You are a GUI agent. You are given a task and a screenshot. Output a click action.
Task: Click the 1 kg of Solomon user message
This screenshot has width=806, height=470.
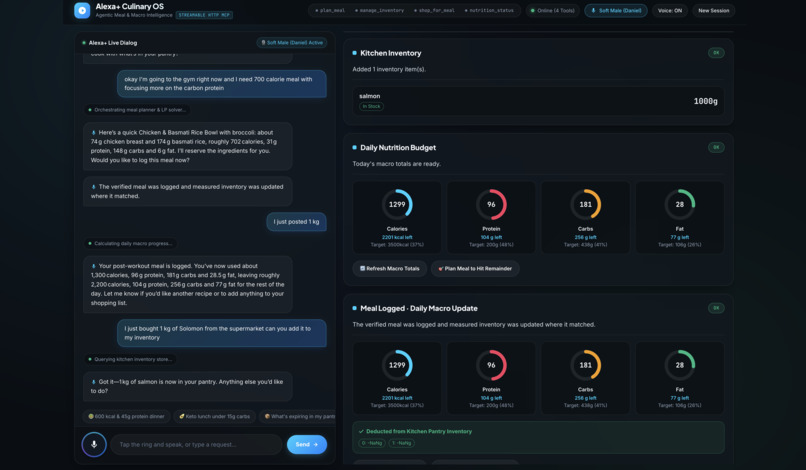[x=222, y=333]
